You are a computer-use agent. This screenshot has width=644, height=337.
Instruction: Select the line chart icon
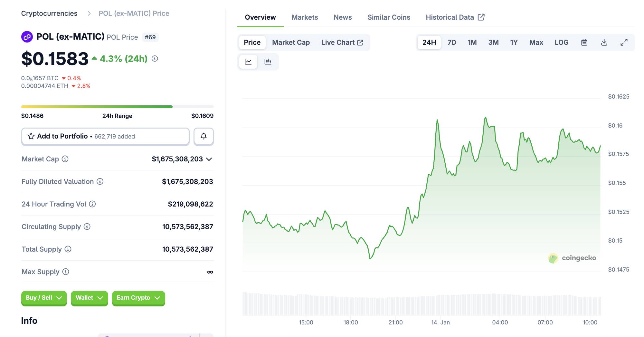pyautogui.click(x=248, y=62)
